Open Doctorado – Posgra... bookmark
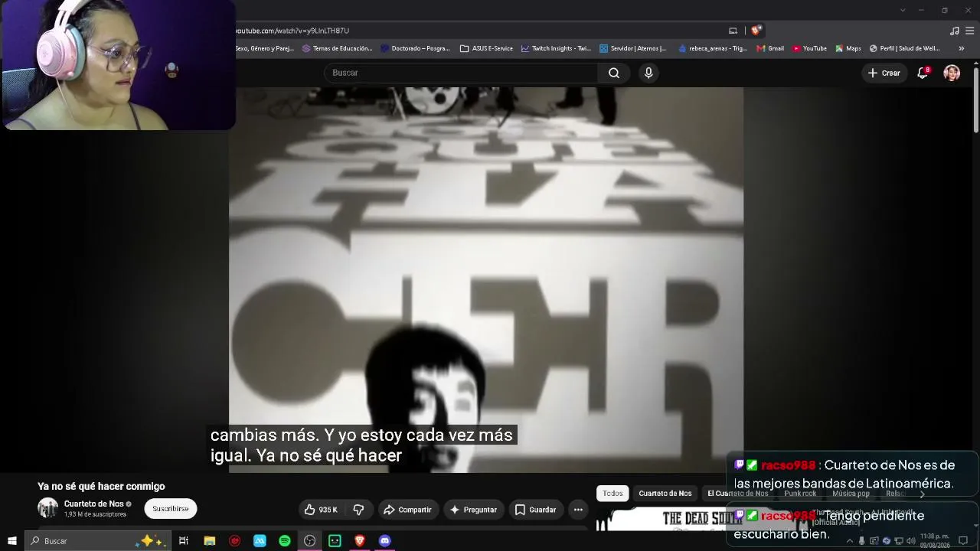Image resolution: width=980 pixels, height=551 pixels. point(415,48)
